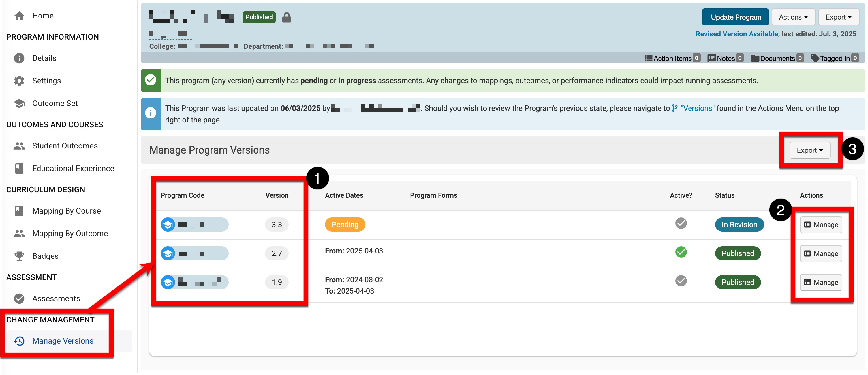Click the Home icon in sidebar
Viewport: 868px width, 375px height.
pos(19,16)
